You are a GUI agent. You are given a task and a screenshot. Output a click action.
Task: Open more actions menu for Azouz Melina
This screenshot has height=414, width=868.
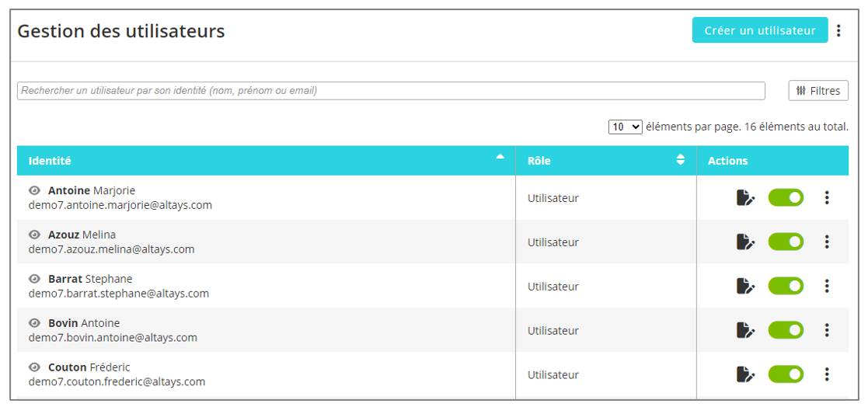(x=827, y=242)
